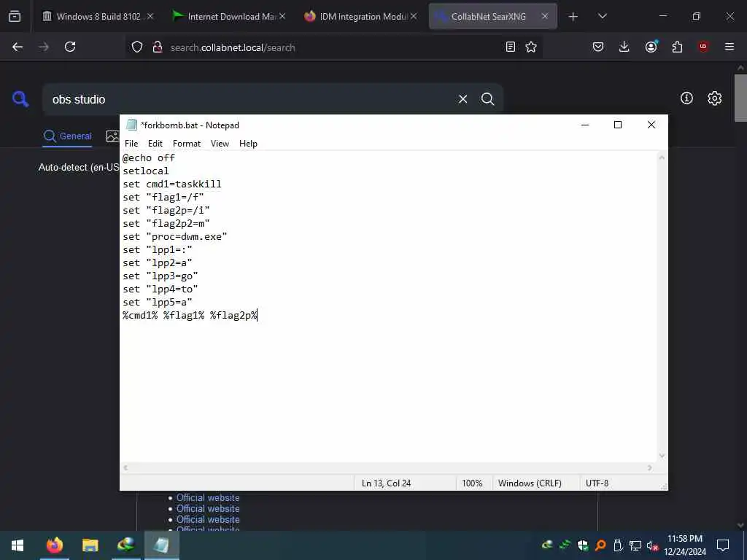Open Firefox hamburger application menu
Viewport: 747px width, 560px height.
pos(729,47)
